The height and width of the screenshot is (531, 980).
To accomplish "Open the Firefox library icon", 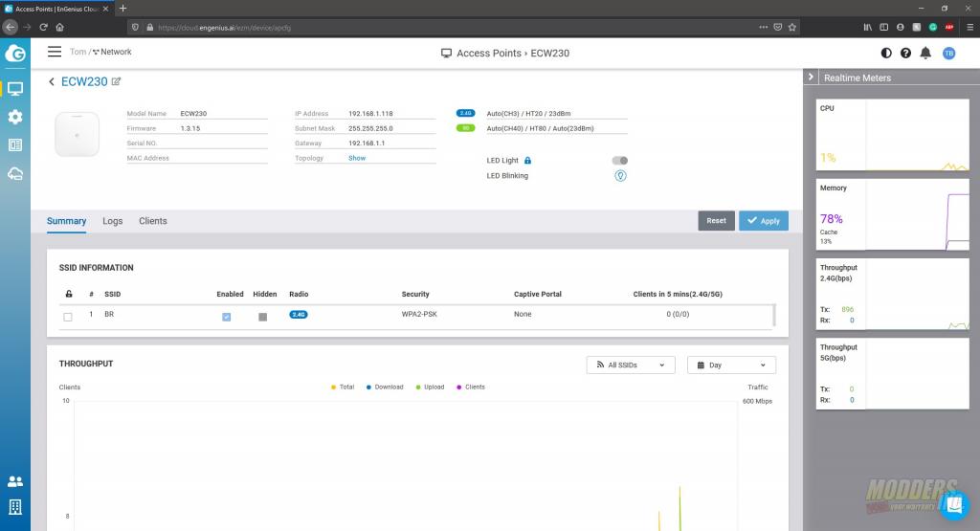I will coord(867,27).
